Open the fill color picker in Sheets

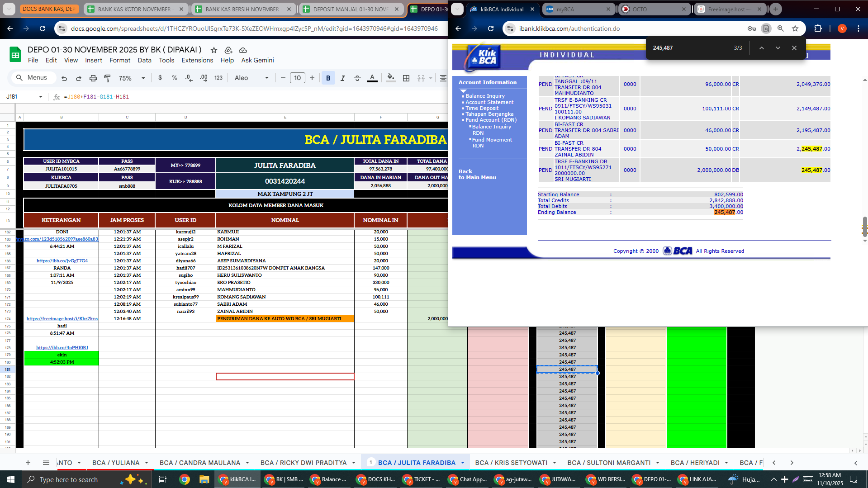391,78
